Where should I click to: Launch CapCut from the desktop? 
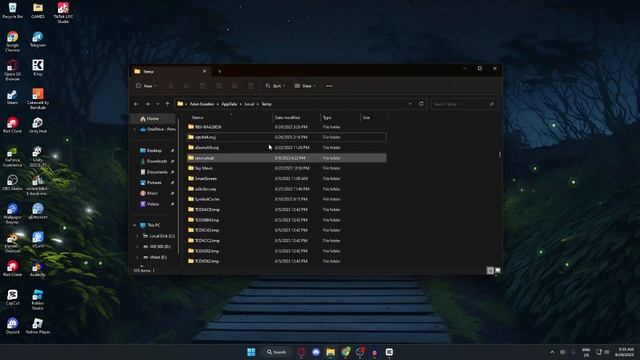[x=12, y=297]
